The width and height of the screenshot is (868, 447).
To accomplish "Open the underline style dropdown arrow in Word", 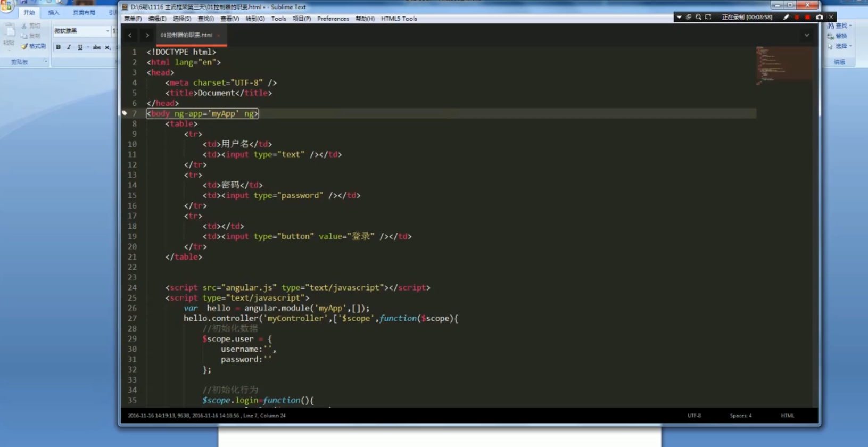I will coord(88,47).
